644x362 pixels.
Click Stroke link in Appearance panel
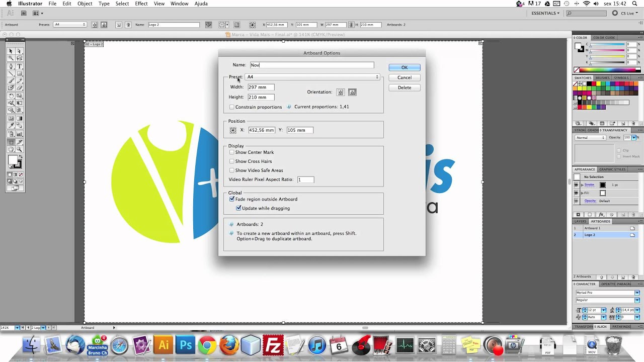tap(589, 185)
